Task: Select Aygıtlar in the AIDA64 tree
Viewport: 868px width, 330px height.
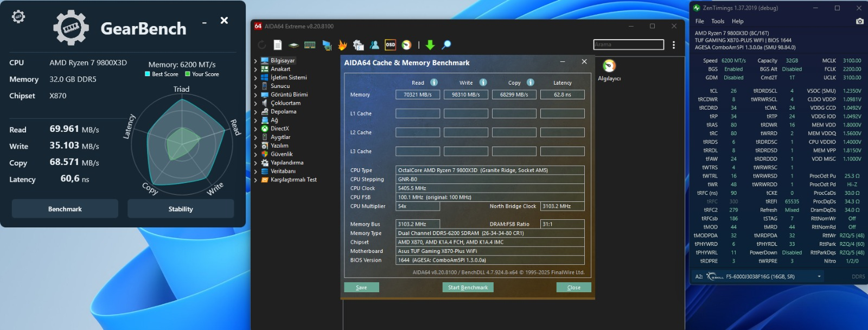Action: 280,137
